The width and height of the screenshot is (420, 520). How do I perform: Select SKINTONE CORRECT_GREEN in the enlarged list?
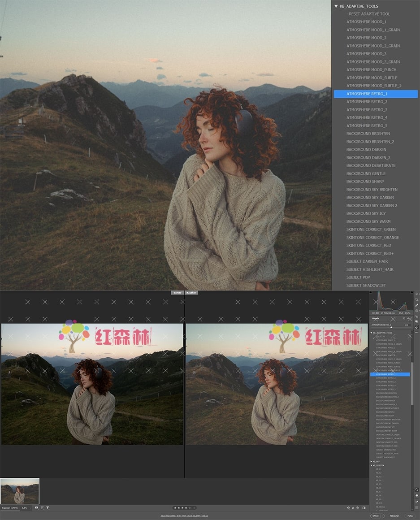point(371,230)
